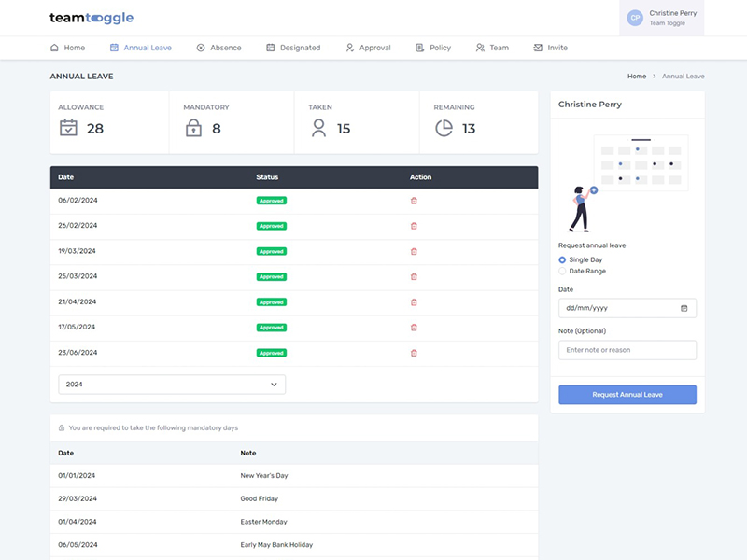The width and height of the screenshot is (747, 560).
Task: Click the Policy document icon
Action: (x=419, y=48)
